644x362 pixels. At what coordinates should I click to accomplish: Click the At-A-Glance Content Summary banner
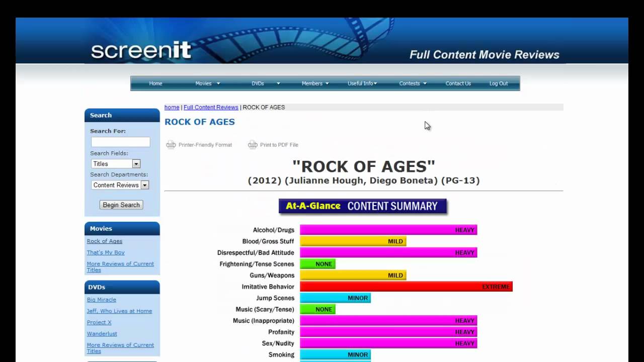pyautogui.click(x=363, y=206)
